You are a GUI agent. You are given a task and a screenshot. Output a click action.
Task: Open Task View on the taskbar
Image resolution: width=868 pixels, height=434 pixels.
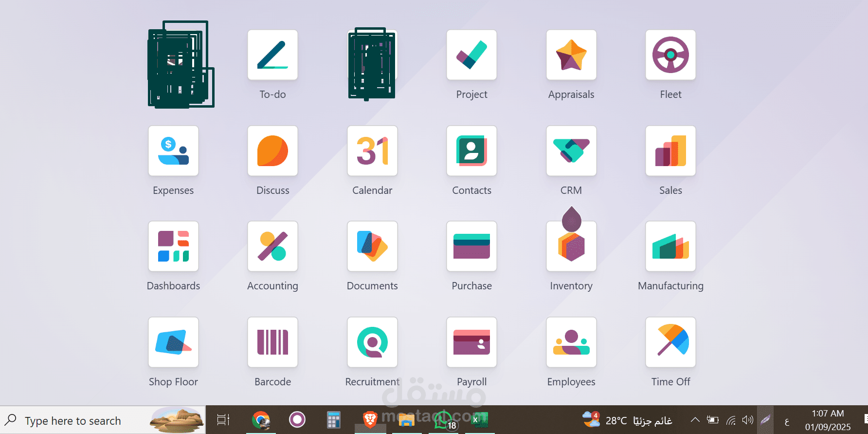[223, 419]
